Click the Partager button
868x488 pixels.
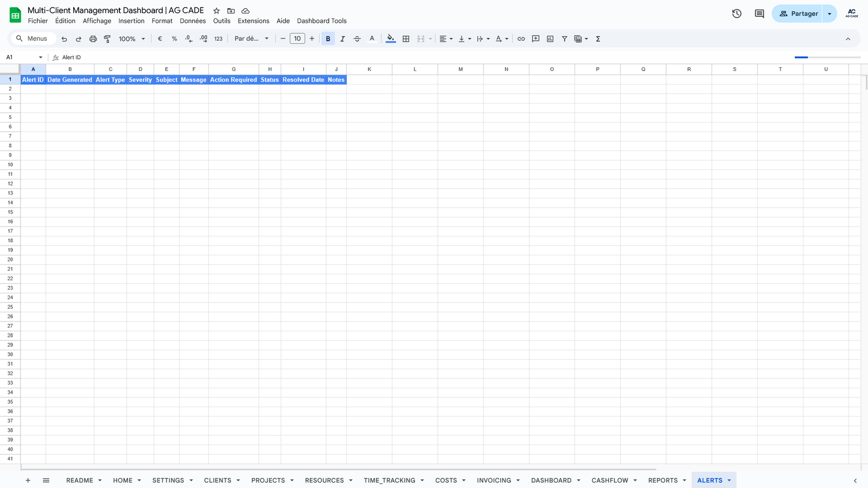798,14
